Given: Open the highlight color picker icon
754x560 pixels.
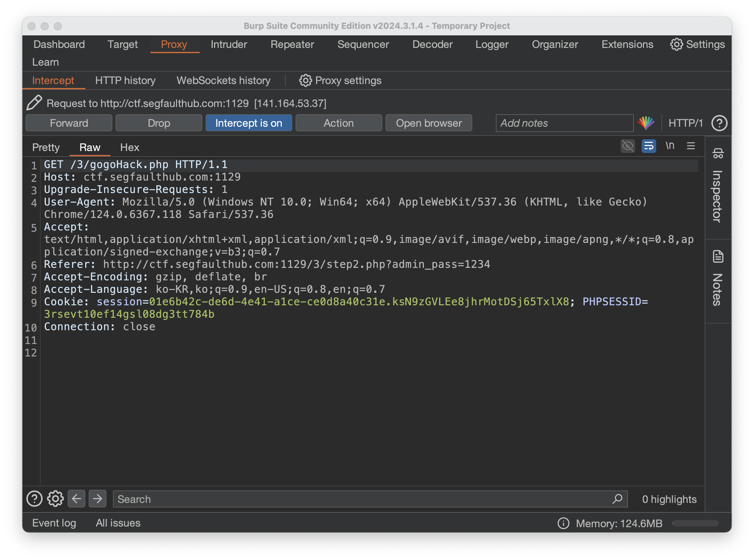Looking at the screenshot, I should (x=646, y=123).
